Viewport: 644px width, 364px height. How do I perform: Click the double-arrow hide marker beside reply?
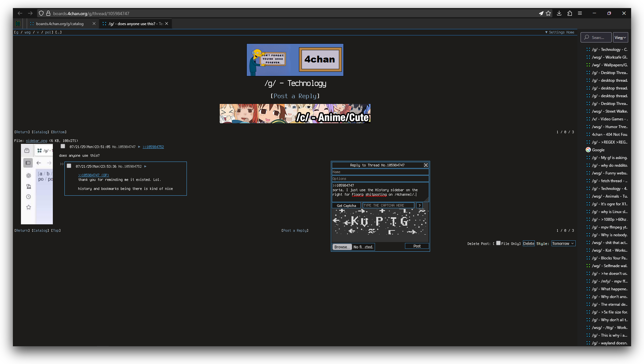point(62,164)
